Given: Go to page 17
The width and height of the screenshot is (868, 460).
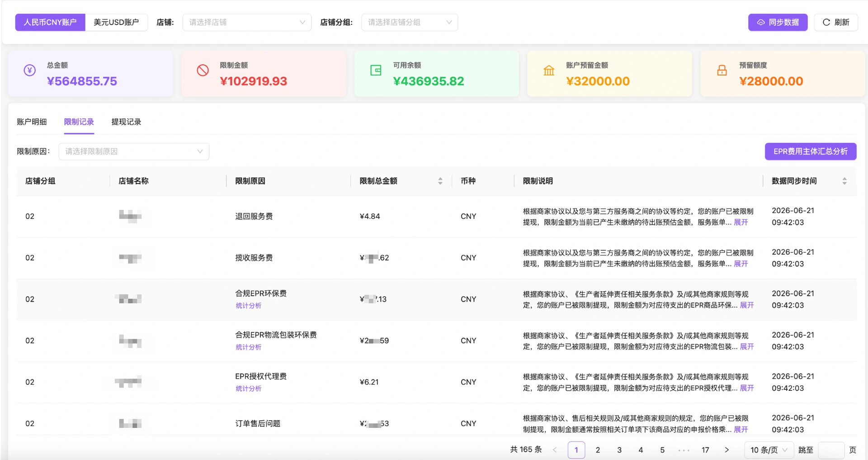Looking at the screenshot, I should [705, 450].
